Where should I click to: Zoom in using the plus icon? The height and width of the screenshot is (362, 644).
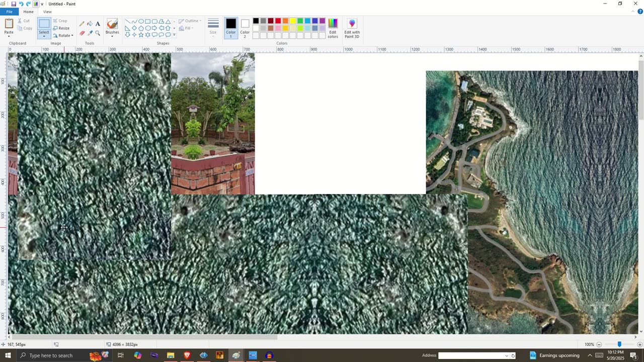(x=639, y=344)
